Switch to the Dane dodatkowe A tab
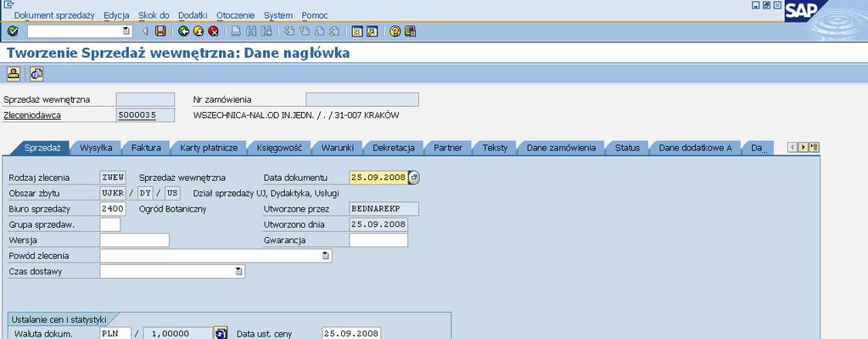868x339 pixels. click(695, 148)
